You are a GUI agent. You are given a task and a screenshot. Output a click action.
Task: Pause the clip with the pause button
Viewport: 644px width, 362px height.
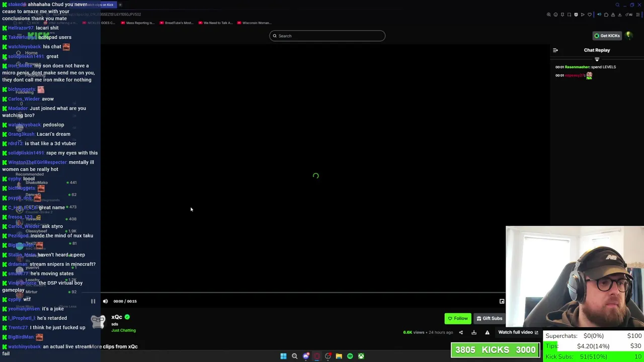[x=93, y=301]
